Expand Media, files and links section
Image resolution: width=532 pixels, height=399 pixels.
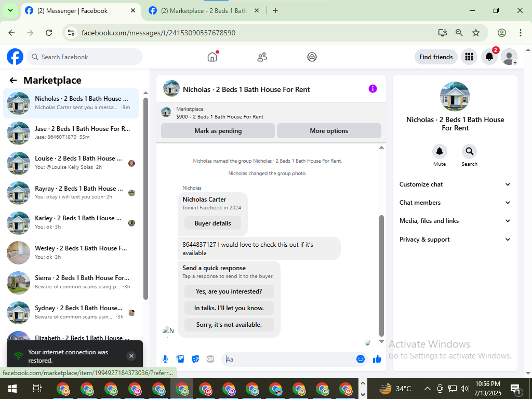tap(455, 221)
